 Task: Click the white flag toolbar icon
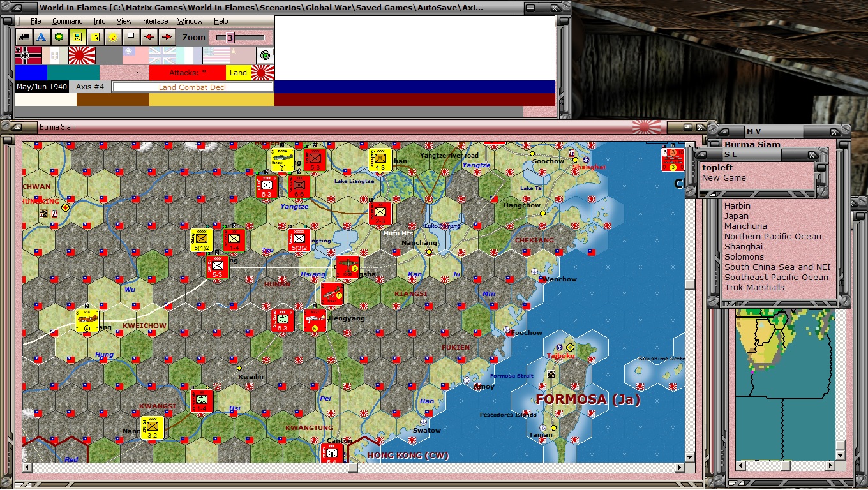(x=130, y=37)
